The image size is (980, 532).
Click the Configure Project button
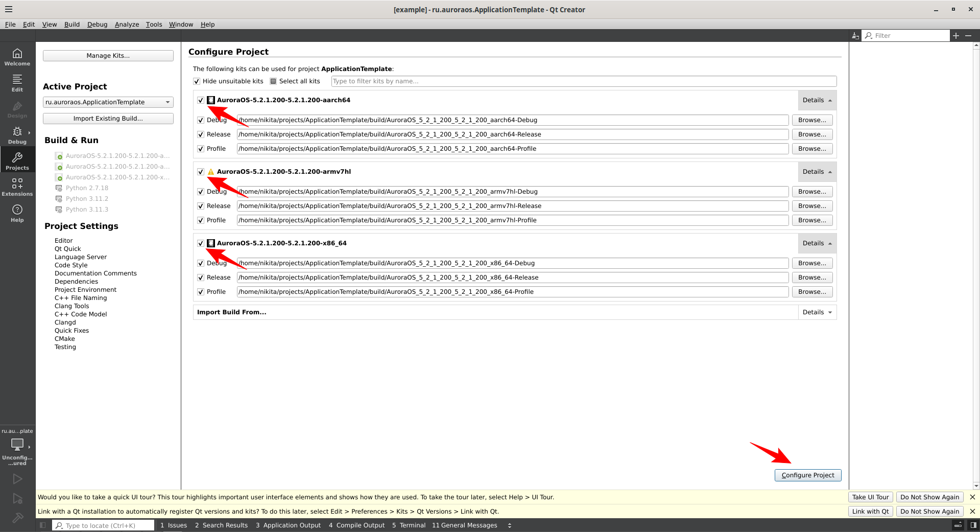(x=808, y=475)
